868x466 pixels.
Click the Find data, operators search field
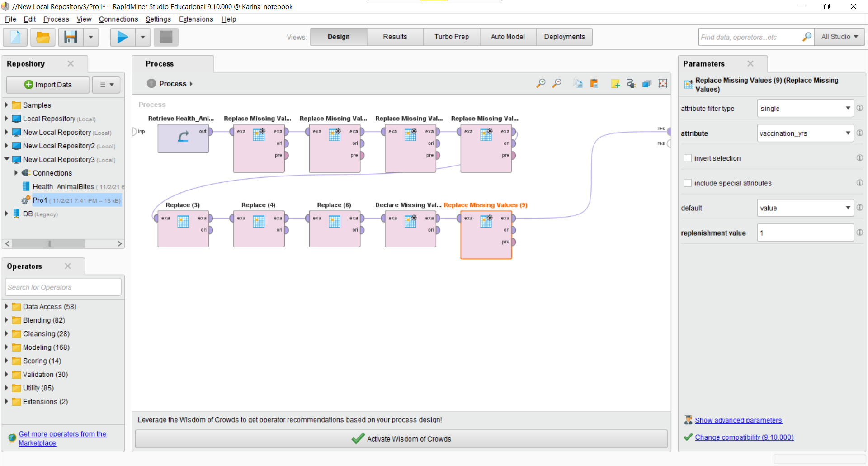pyautogui.click(x=750, y=37)
